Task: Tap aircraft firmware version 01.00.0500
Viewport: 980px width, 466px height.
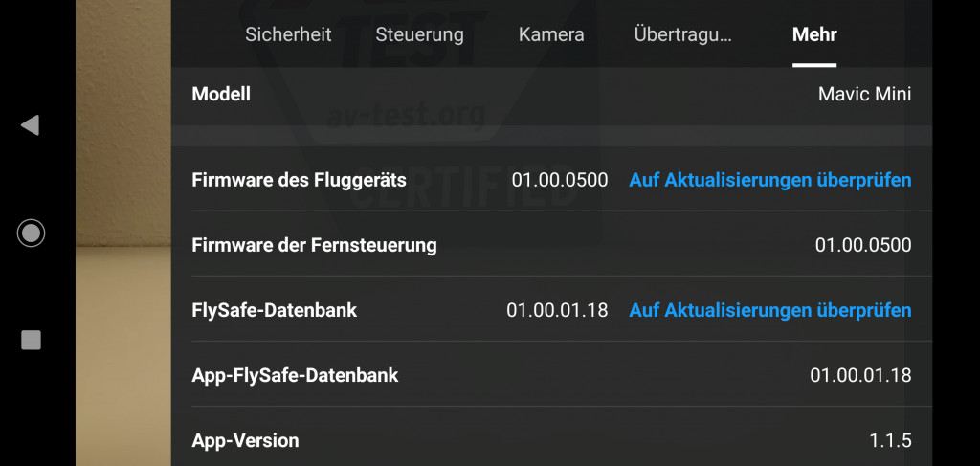Action: pyautogui.click(x=559, y=180)
